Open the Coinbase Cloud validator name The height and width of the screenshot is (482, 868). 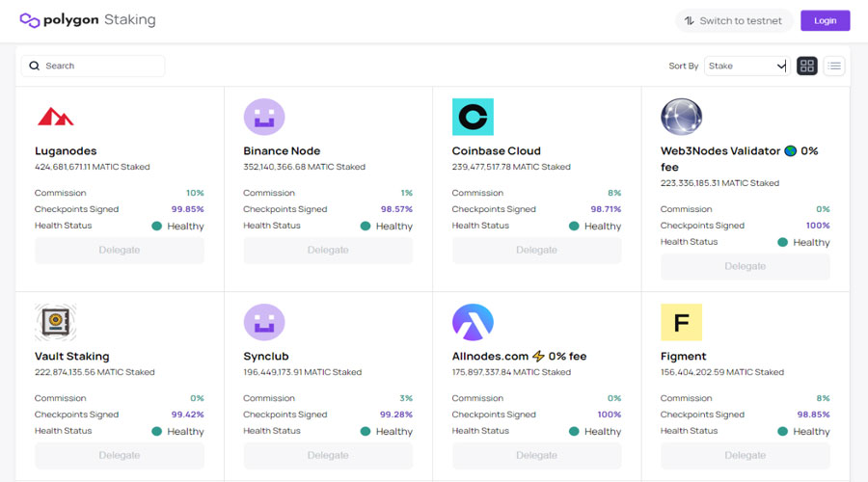coord(497,151)
